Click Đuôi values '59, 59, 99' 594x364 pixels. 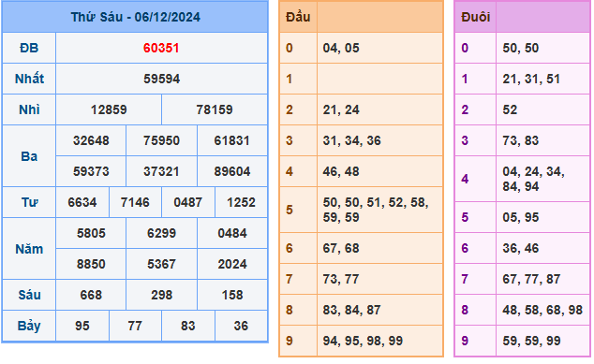point(531,341)
